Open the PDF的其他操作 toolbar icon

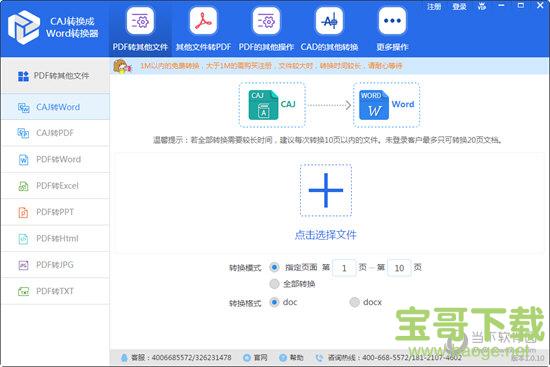tap(266, 21)
